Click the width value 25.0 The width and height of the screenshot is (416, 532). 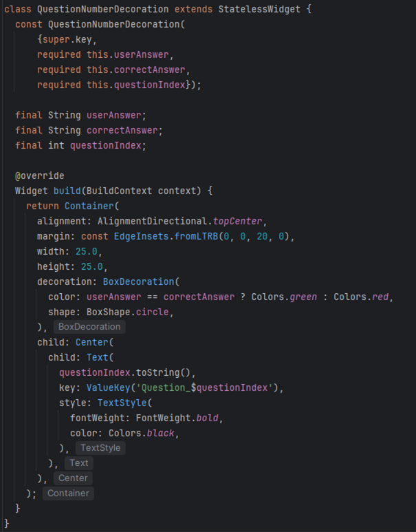coord(86,251)
